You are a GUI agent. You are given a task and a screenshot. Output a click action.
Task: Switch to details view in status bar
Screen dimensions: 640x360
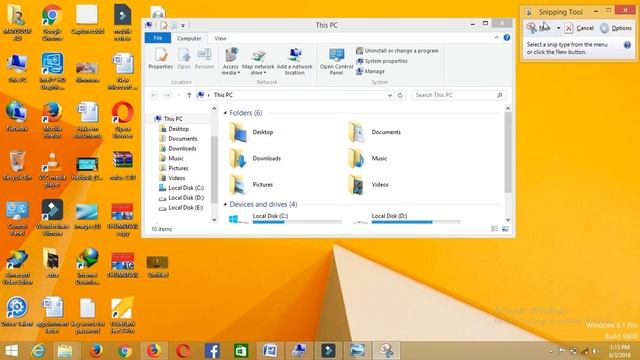[x=494, y=229]
